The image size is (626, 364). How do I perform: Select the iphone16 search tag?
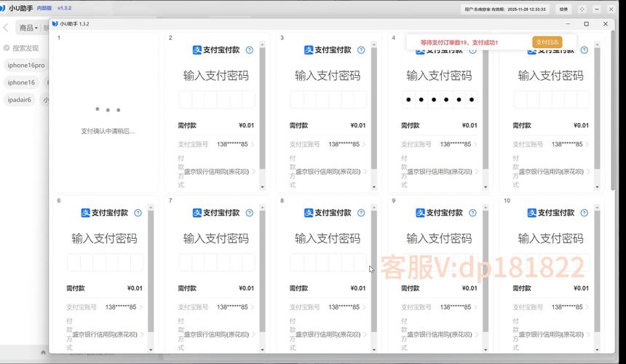click(x=21, y=82)
